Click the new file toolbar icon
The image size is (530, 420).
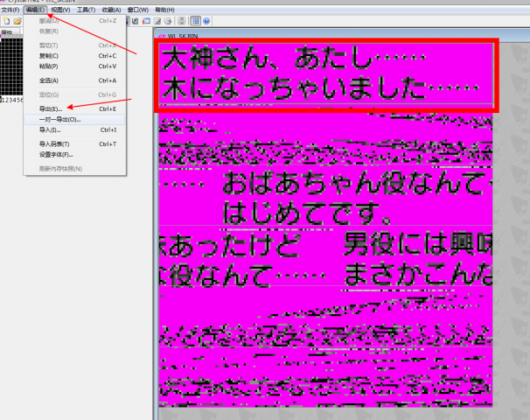[6, 21]
